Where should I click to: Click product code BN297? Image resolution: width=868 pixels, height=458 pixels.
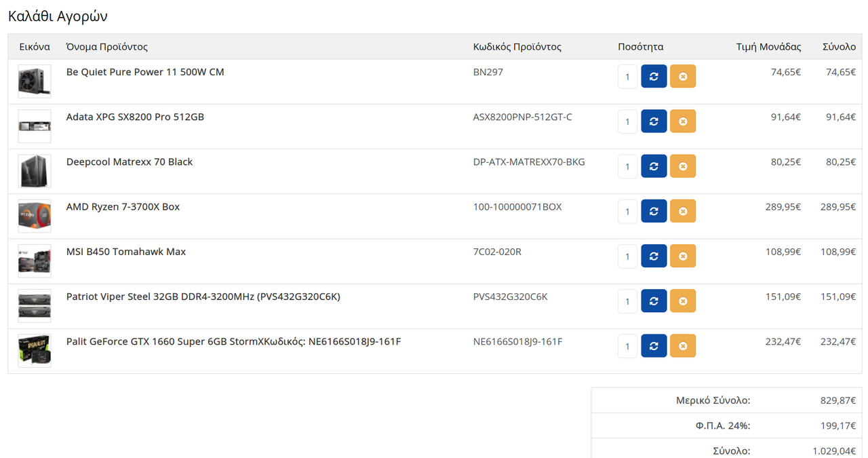(x=488, y=72)
